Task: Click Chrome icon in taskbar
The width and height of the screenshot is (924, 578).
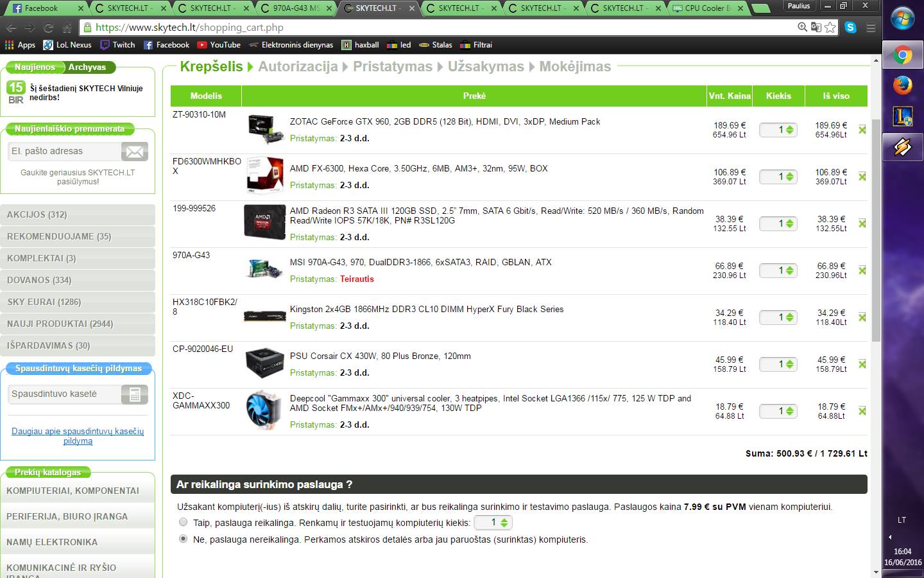Action: [x=903, y=56]
